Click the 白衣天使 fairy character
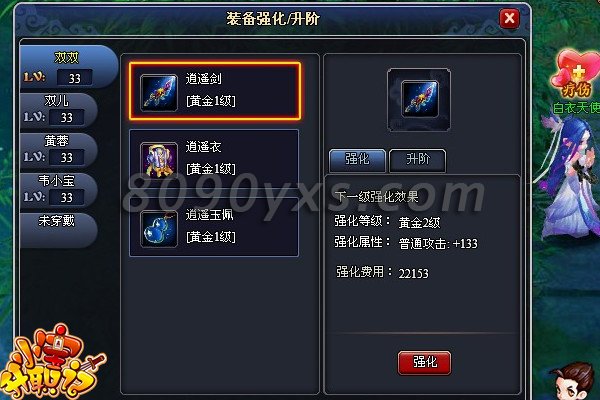The width and height of the screenshot is (600, 400). 570,178
